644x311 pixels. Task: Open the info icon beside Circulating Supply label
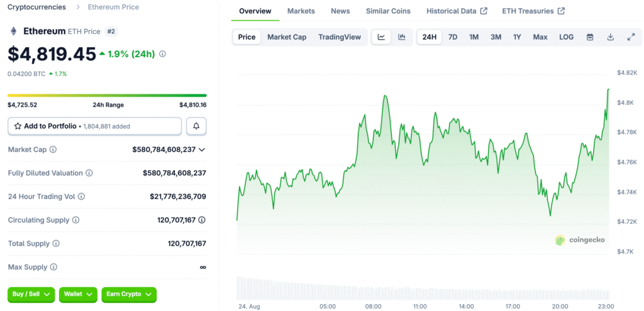coord(75,220)
